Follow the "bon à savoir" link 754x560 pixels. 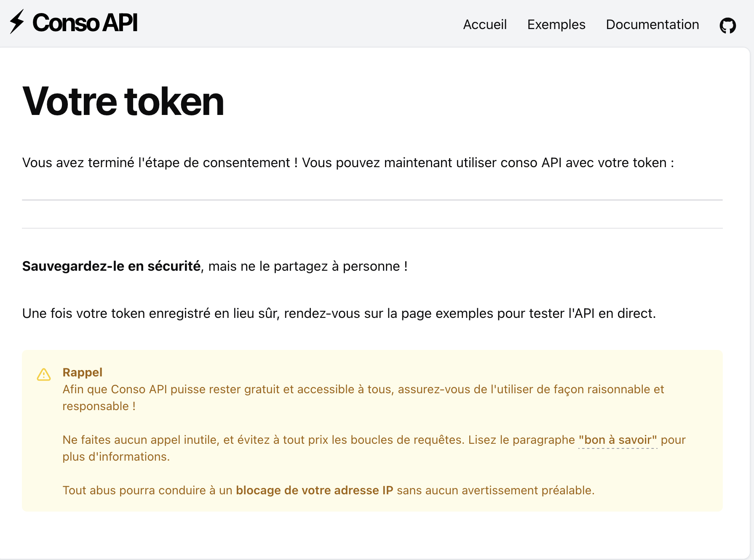(x=618, y=440)
